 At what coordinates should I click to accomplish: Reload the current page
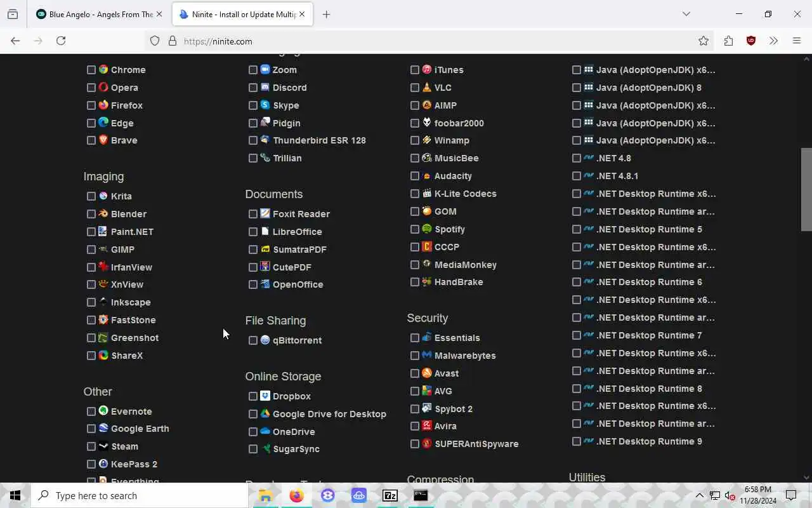(x=61, y=41)
